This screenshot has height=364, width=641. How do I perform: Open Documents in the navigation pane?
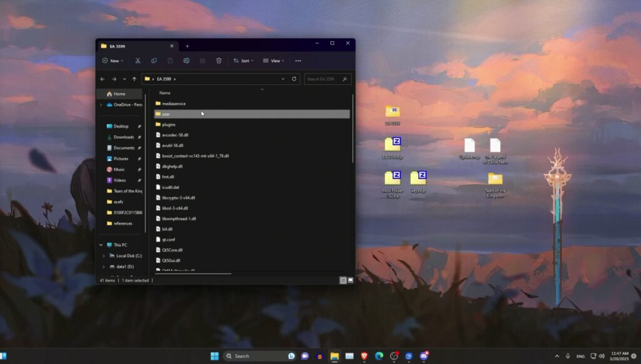[x=124, y=148]
